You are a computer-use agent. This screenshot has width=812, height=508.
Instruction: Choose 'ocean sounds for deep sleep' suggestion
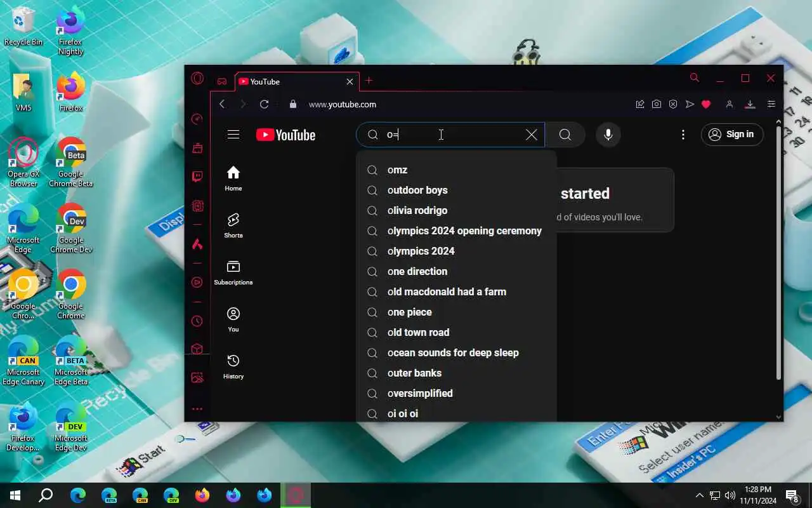(x=457, y=353)
